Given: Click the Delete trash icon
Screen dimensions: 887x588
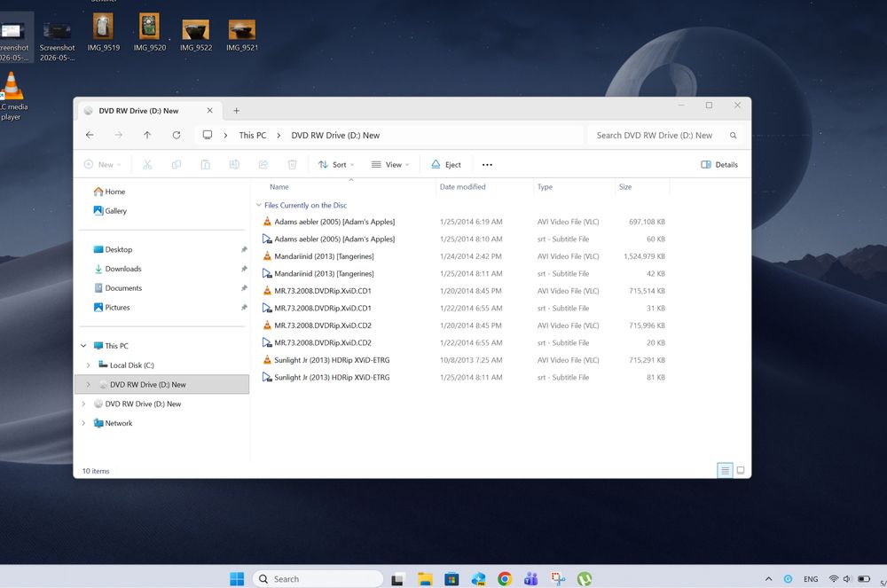Looking at the screenshot, I should click(292, 165).
